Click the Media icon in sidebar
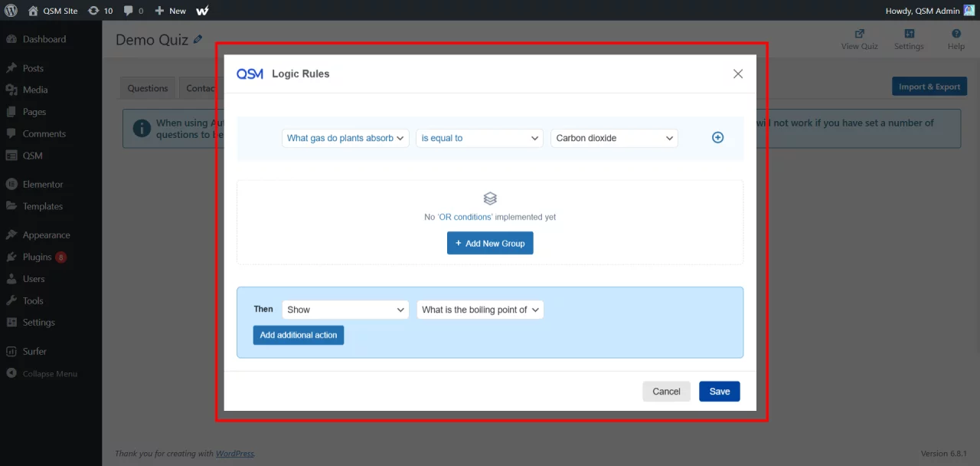 (11, 90)
